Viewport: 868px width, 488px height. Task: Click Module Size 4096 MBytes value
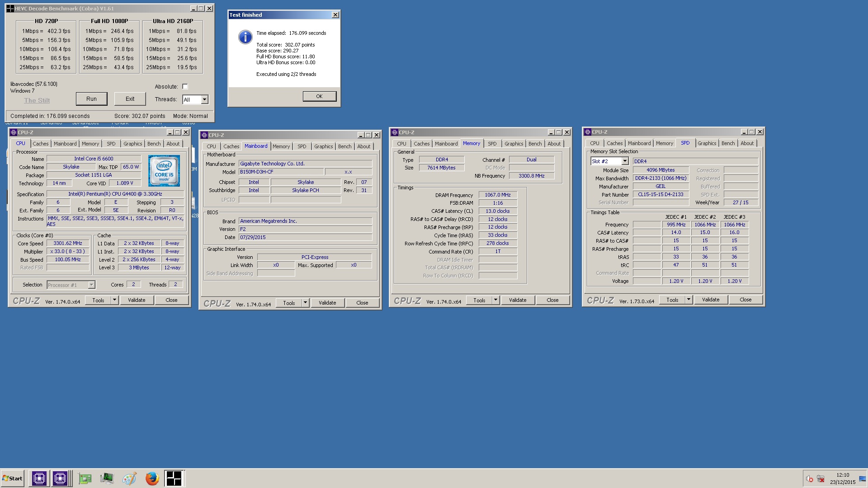click(x=660, y=170)
